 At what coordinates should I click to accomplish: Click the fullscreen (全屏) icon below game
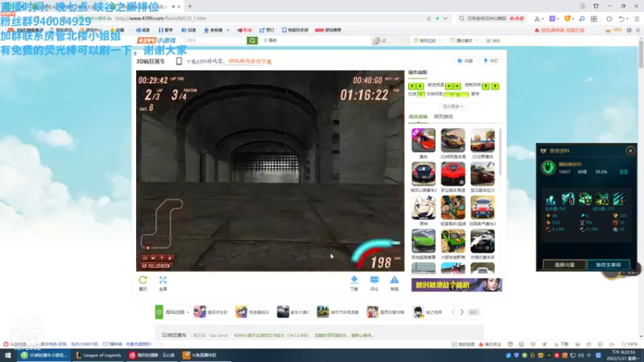point(163,280)
